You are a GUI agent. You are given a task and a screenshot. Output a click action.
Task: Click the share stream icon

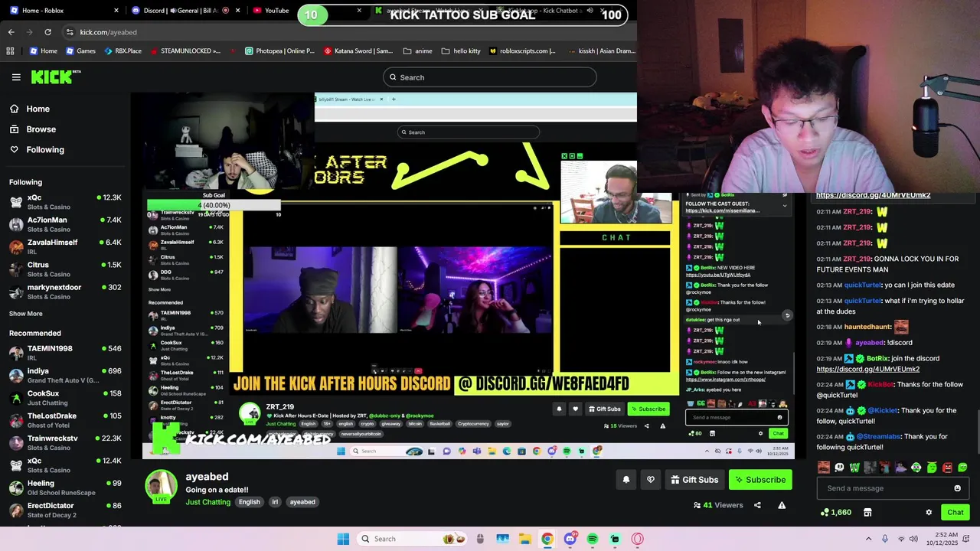(x=757, y=505)
